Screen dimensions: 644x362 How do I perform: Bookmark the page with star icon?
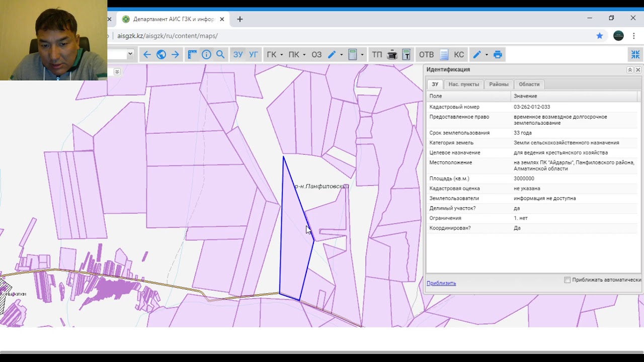click(x=600, y=36)
